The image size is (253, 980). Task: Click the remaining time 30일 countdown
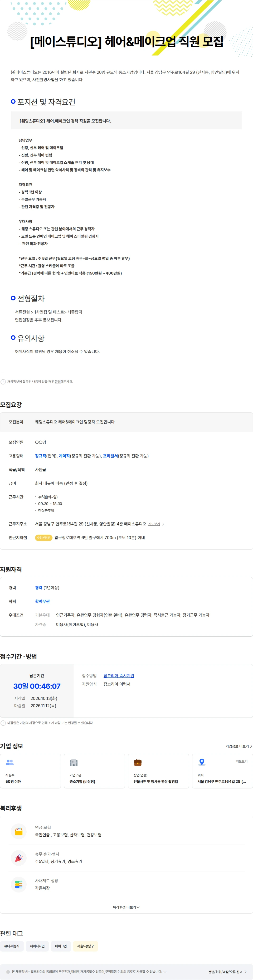[37, 686]
